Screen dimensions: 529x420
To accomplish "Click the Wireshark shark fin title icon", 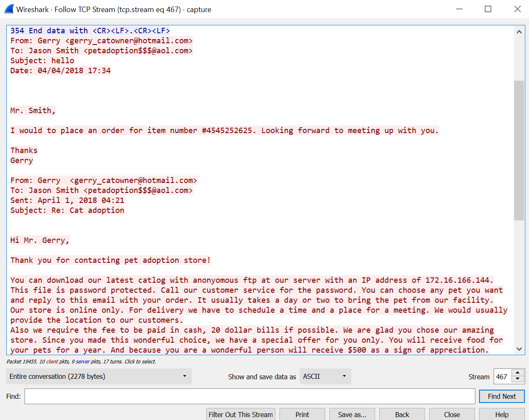I will (x=9, y=9).
